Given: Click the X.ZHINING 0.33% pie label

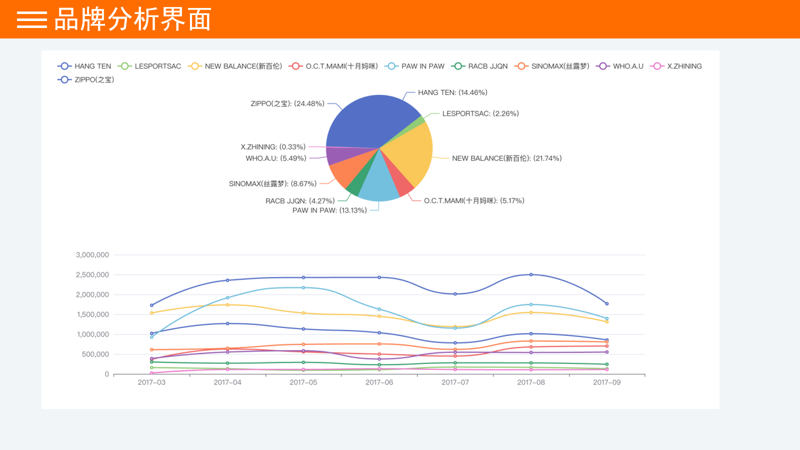Looking at the screenshot, I should pos(273,147).
